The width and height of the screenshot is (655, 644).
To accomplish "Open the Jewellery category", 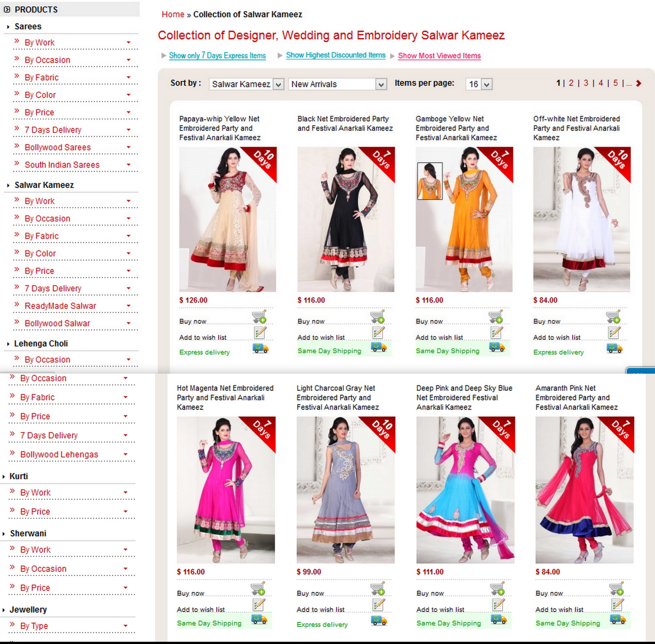I will [x=28, y=610].
